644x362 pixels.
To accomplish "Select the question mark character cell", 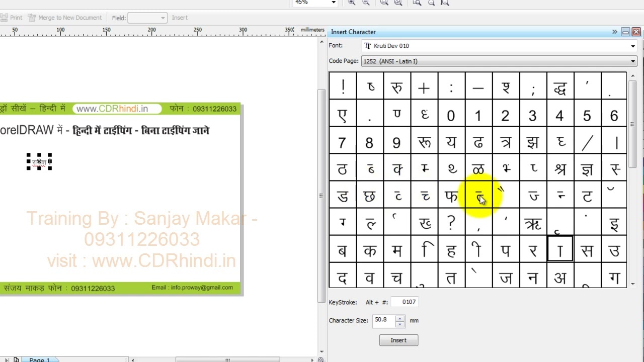I will [x=451, y=222].
